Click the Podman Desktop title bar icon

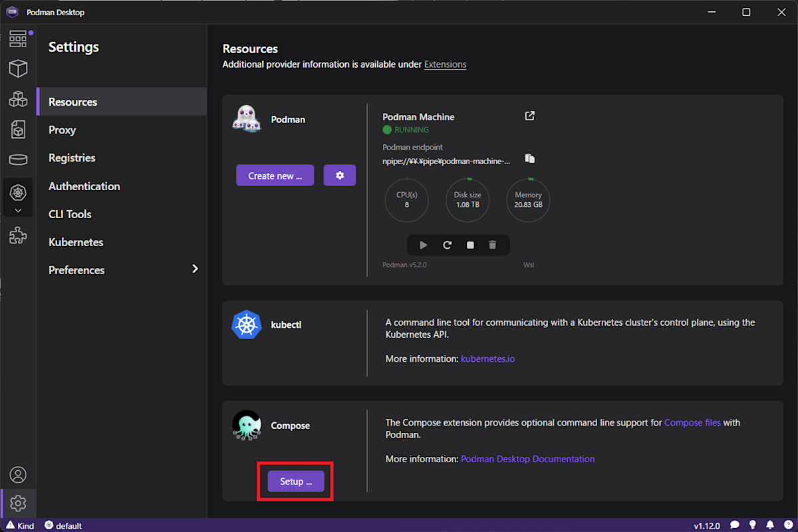pyautogui.click(x=12, y=12)
